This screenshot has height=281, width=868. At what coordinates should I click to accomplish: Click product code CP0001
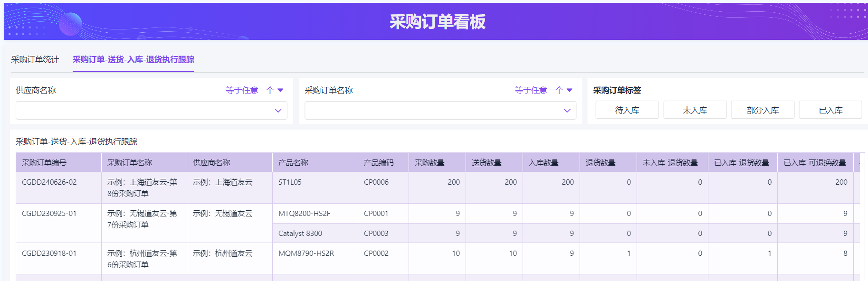point(376,214)
